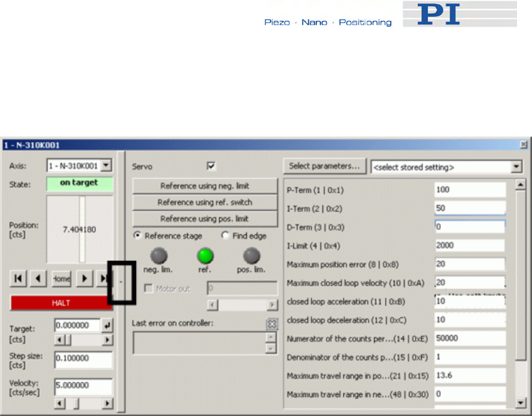This screenshot has height=416, width=532.
Task: Toggle the Servo checkbox
Action: tap(211, 166)
